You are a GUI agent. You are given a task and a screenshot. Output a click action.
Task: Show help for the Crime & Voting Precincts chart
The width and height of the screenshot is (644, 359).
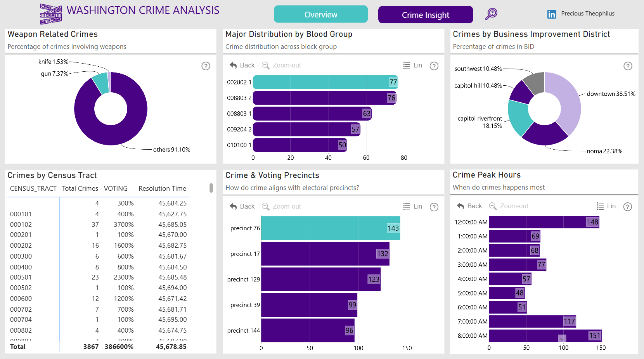pos(434,207)
